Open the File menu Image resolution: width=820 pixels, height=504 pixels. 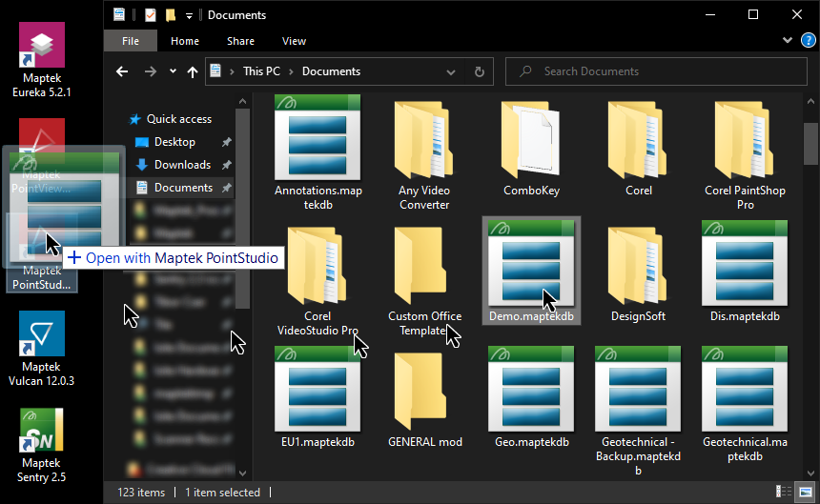(x=131, y=41)
